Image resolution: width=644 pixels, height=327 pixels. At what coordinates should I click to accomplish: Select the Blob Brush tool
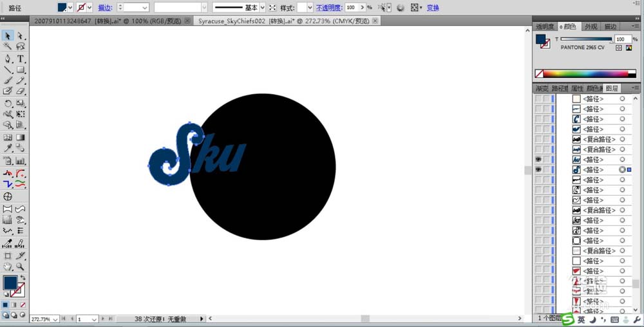(7, 91)
